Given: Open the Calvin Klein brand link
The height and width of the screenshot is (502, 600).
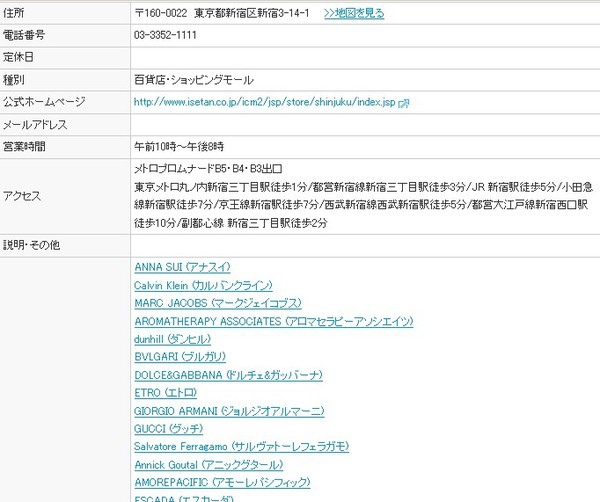Looking at the screenshot, I should point(203,285).
